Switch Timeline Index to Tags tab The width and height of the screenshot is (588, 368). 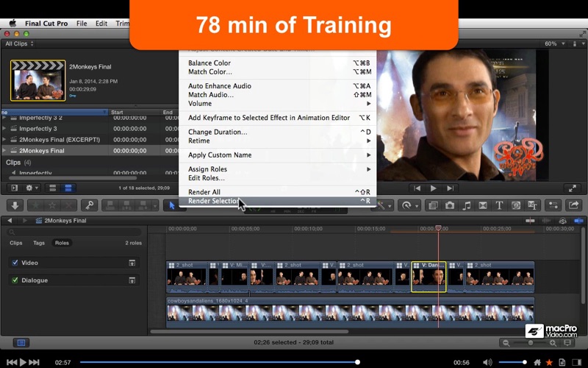pyautogui.click(x=39, y=243)
